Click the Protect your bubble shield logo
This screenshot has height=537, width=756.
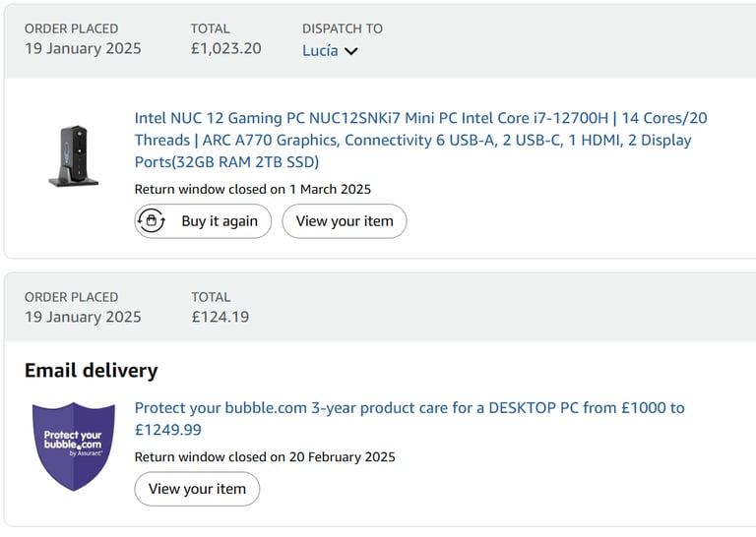pos(74,447)
